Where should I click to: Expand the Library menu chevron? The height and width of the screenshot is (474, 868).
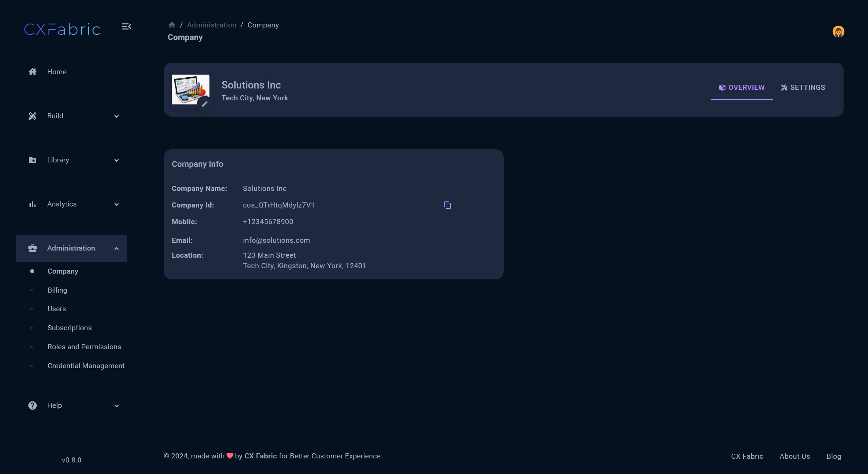[x=117, y=160]
